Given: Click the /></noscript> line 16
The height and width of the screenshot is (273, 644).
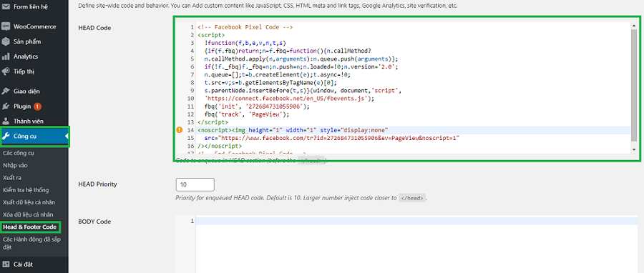Looking at the screenshot, I should (220, 146).
